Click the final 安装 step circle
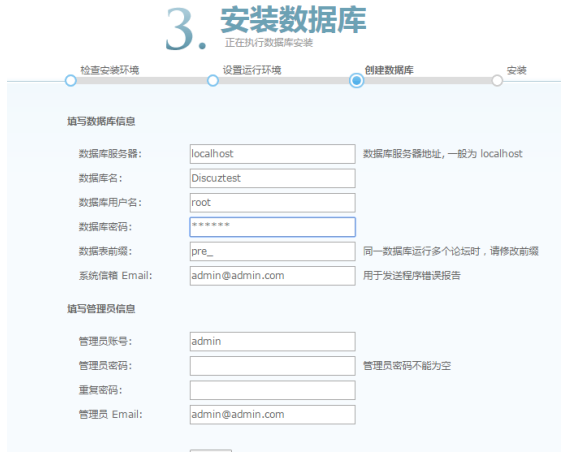Viewport: 566px width, 457px height. coord(497,80)
